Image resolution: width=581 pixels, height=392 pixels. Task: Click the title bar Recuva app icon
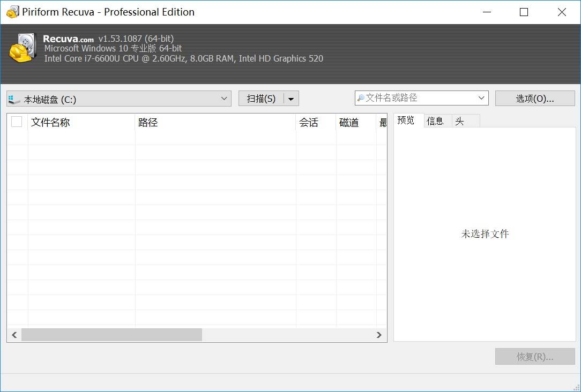12,12
